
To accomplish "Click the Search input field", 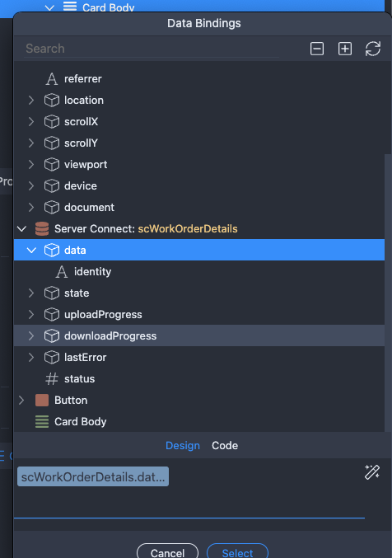I will click(152, 49).
